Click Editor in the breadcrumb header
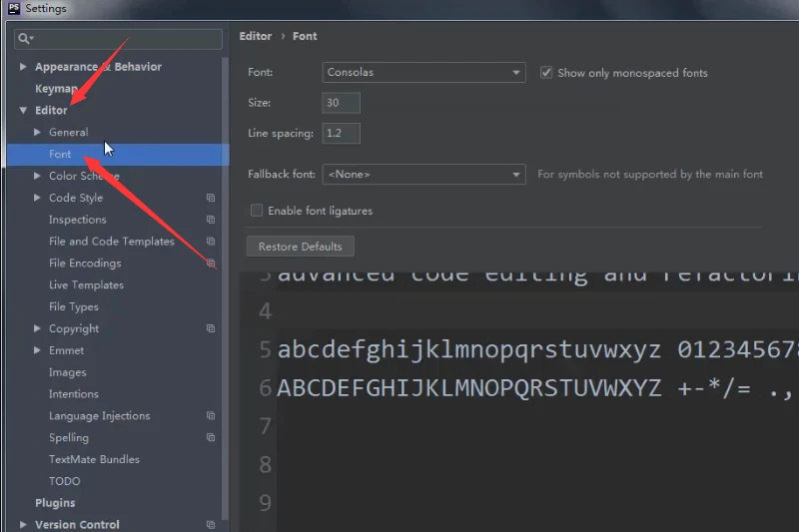799x532 pixels. (x=256, y=36)
